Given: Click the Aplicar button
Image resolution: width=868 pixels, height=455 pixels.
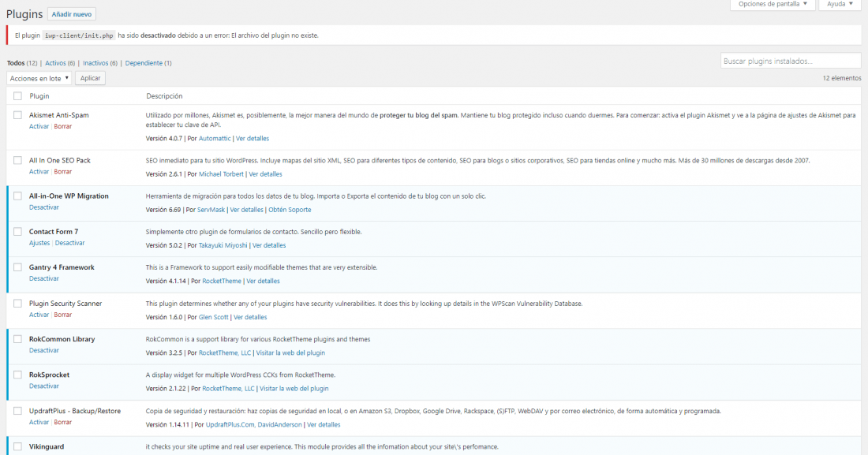Looking at the screenshot, I should point(90,78).
